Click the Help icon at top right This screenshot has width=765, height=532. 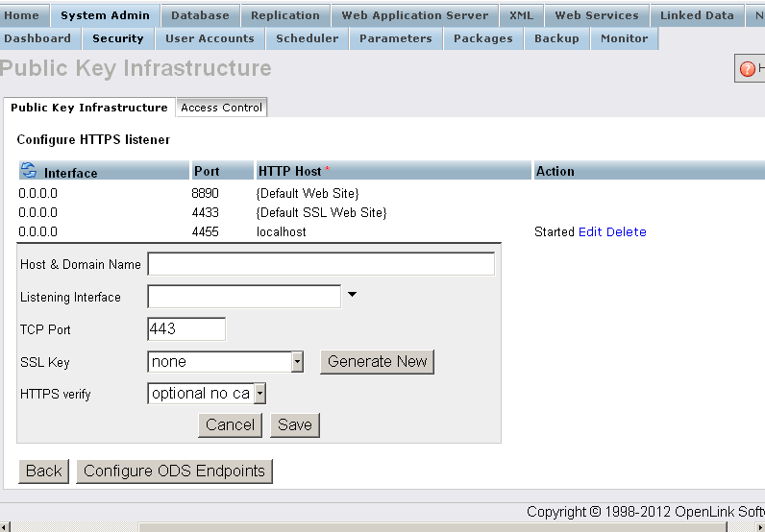coord(749,68)
